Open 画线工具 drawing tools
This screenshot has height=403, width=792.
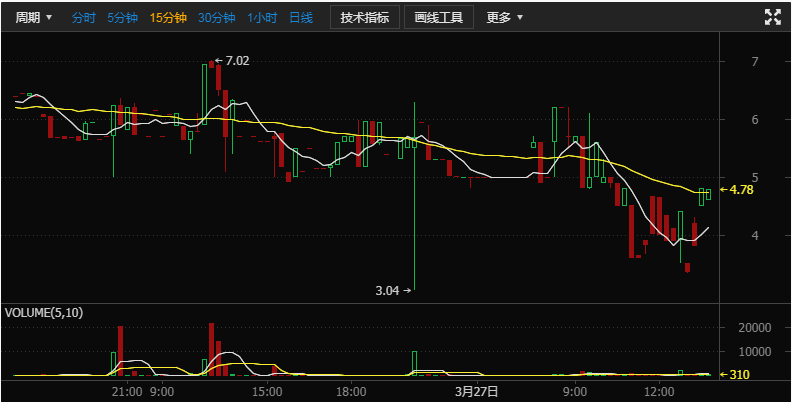coord(439,18)
